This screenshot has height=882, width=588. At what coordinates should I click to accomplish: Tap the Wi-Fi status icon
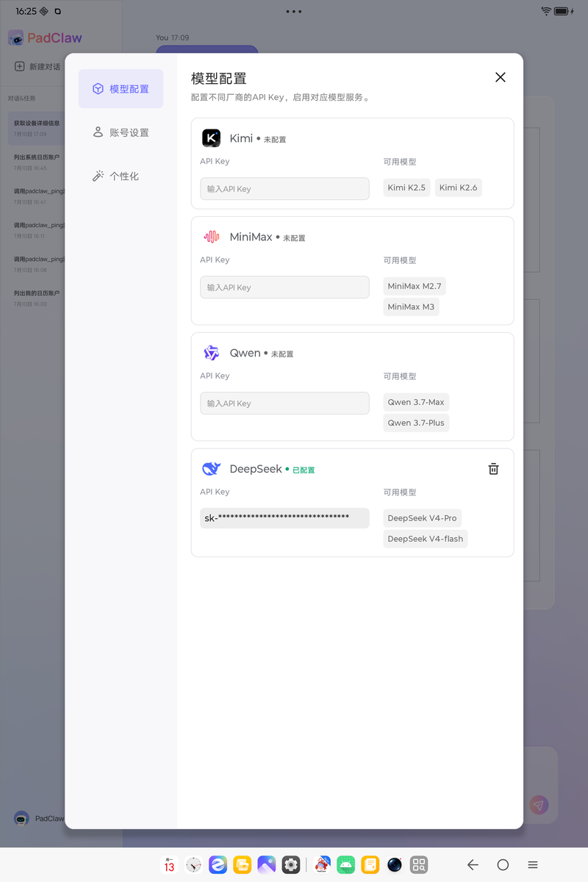(x=546, y=11)
